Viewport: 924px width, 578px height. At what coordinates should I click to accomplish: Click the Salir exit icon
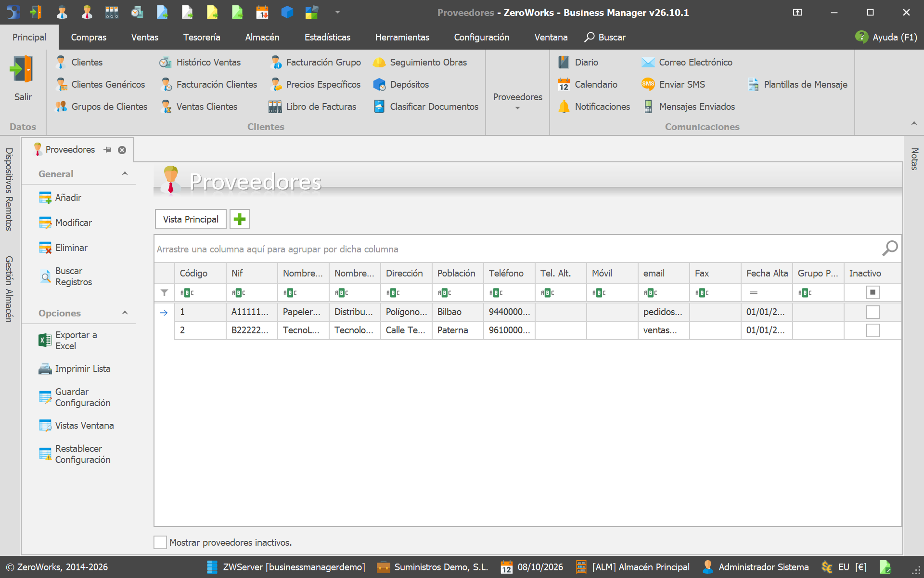(22, 69)
